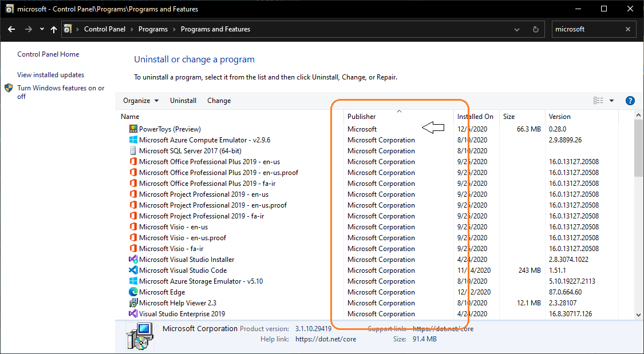Click the shield beside Turn Windows features
This screenshot has width=644, height=354.
tap(8, 89)
